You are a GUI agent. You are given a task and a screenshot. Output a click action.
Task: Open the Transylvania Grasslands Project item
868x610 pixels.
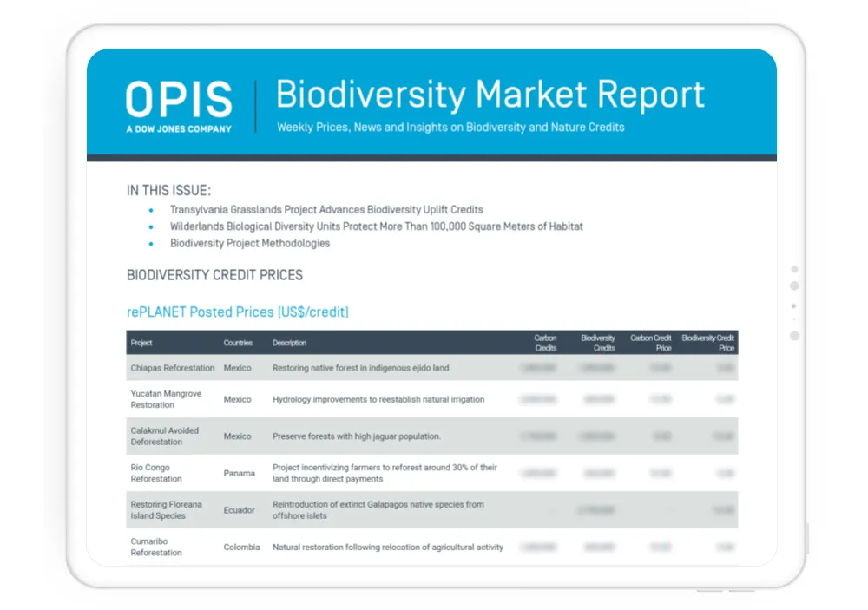(x=326, y=210)
